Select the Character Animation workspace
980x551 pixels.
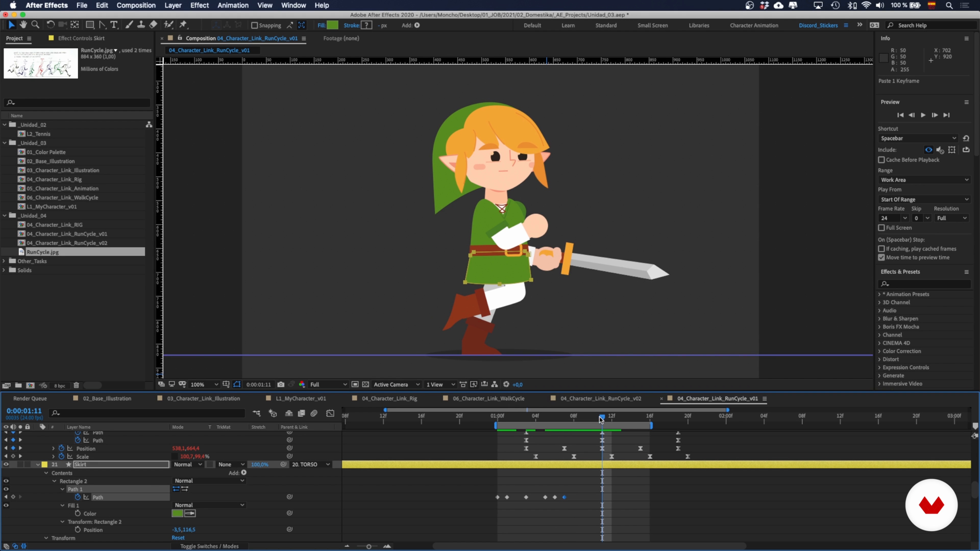point(754,26)
